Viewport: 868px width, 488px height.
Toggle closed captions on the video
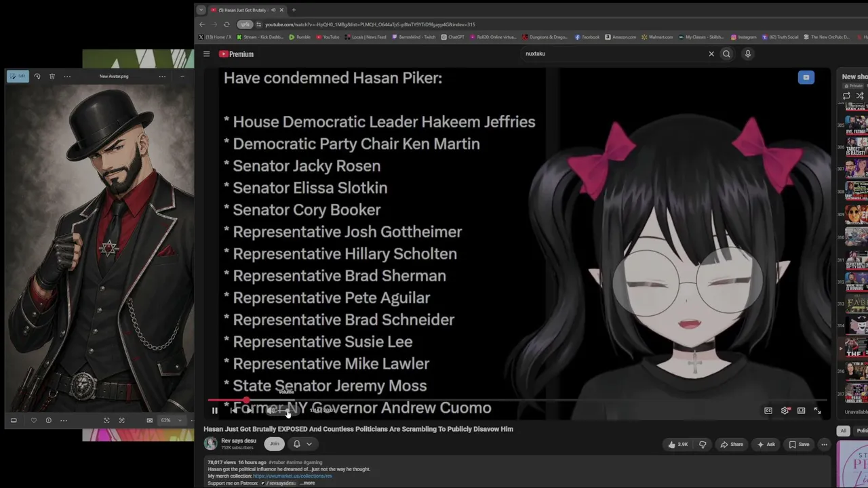[x=768, y=410]
